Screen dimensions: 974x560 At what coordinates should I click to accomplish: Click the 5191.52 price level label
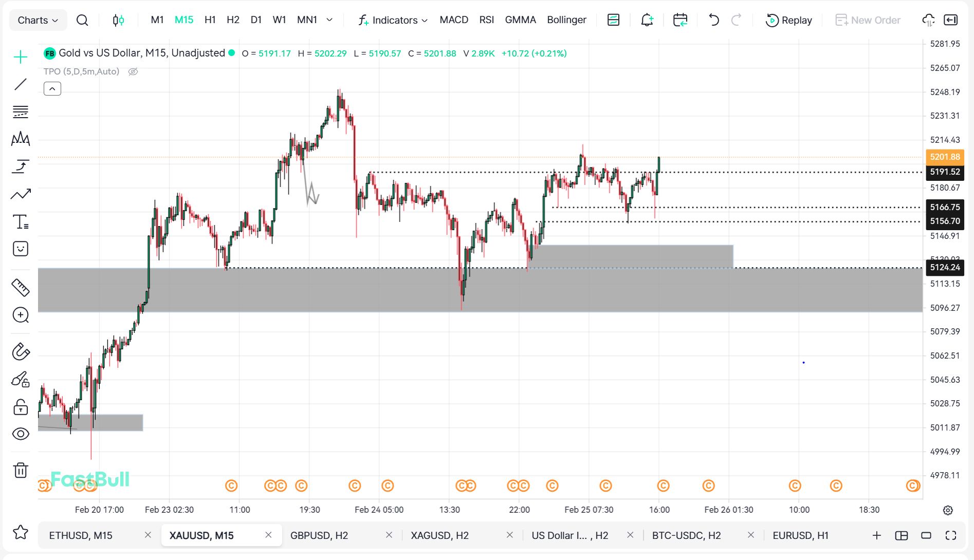(945, 172)
